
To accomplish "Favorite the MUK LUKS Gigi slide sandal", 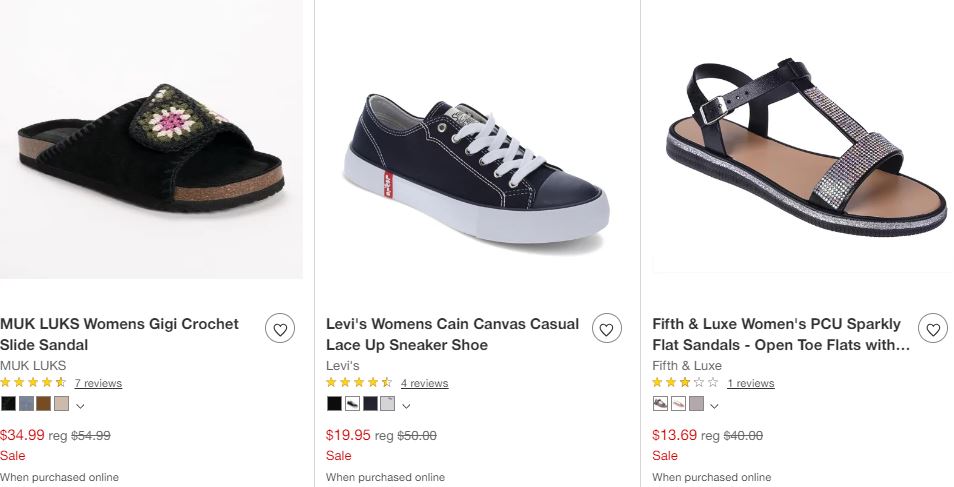I will [280, 328].
